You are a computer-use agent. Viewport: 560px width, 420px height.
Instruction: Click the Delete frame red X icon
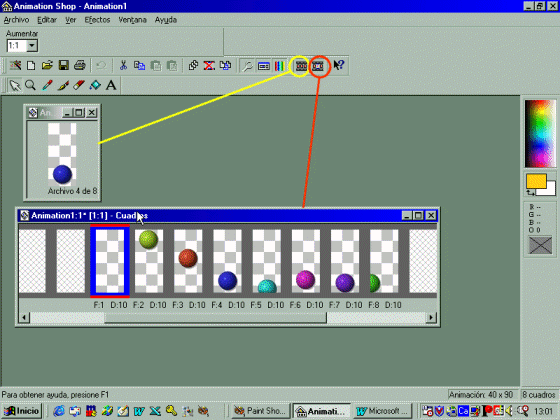pos(209,65)
